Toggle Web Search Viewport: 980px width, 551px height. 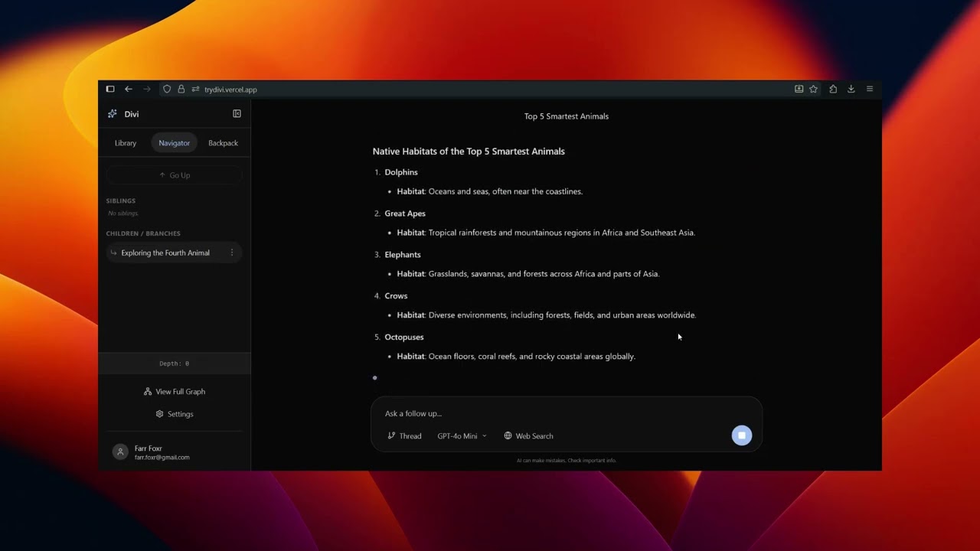(x=528, y=436)
